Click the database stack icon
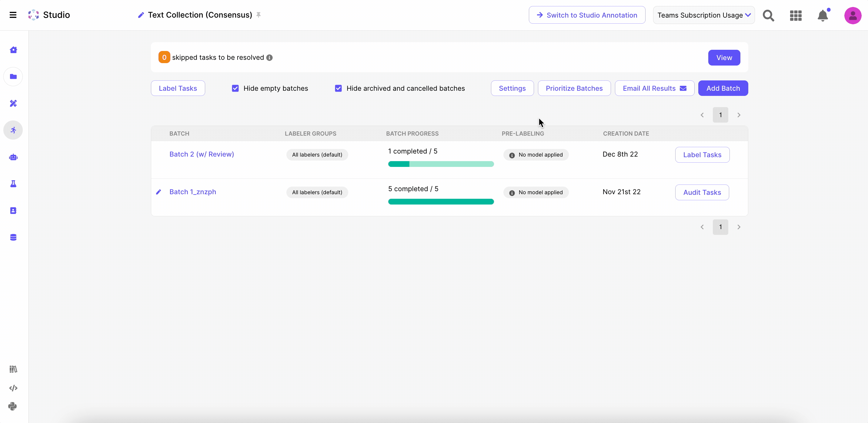The image size is (868, 423). pyautogui.click(x=13, y=238)
